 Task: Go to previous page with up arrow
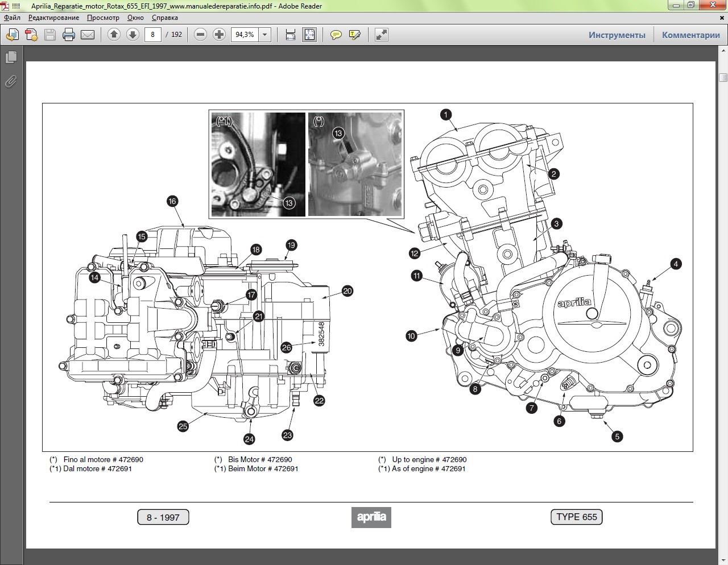[114, 35]
